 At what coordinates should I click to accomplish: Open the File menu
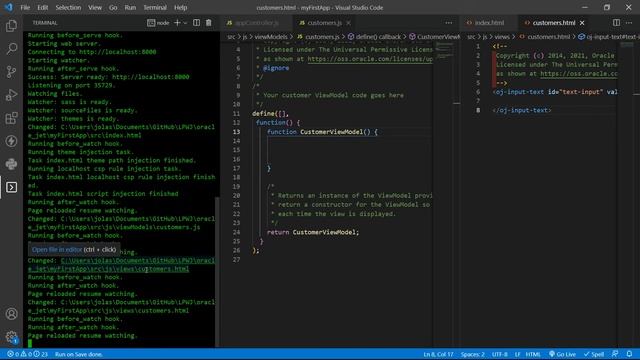pyautogui.click(x=25, y=7)
